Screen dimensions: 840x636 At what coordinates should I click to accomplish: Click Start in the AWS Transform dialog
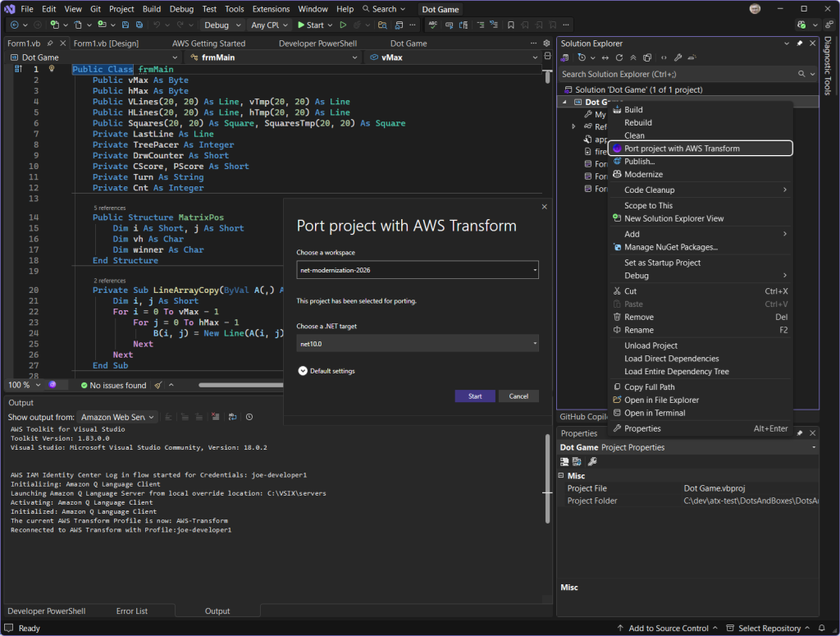point(474,396)
